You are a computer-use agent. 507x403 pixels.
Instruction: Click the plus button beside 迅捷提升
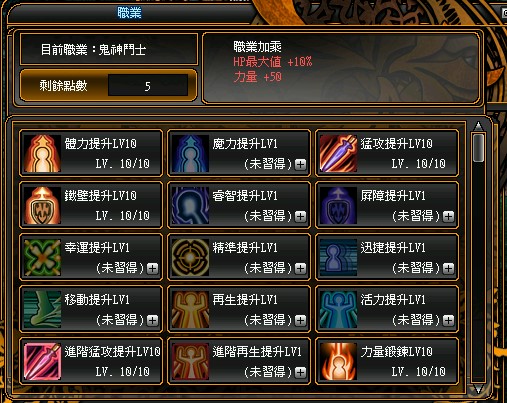pos(449,268)
